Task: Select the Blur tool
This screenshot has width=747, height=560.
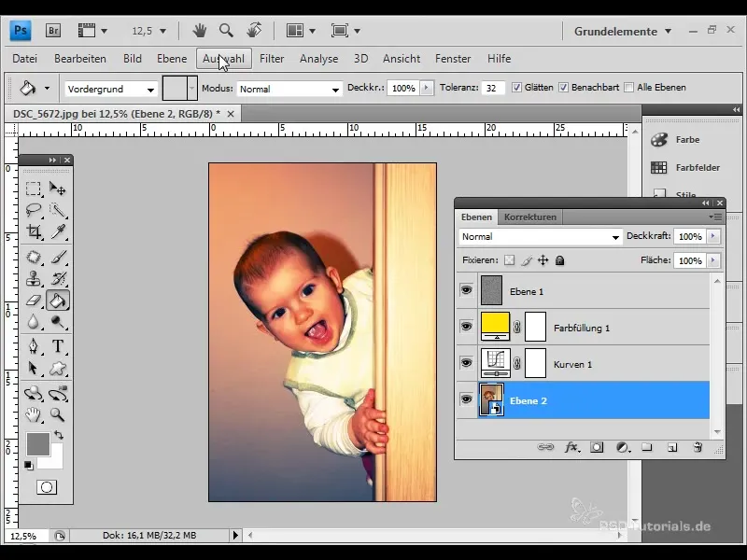Action: click(x=34, y=322)
